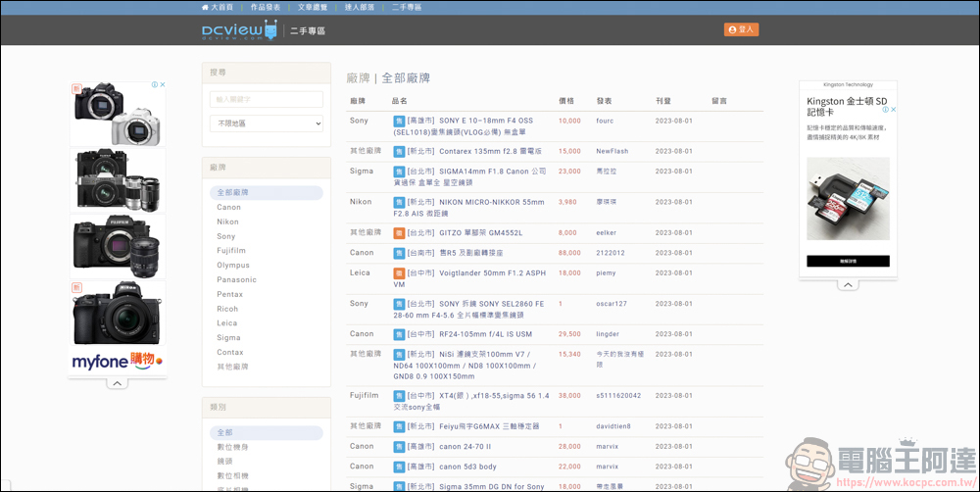
Task: Open the 作品發表 top menu item
Action: point(265,7)
